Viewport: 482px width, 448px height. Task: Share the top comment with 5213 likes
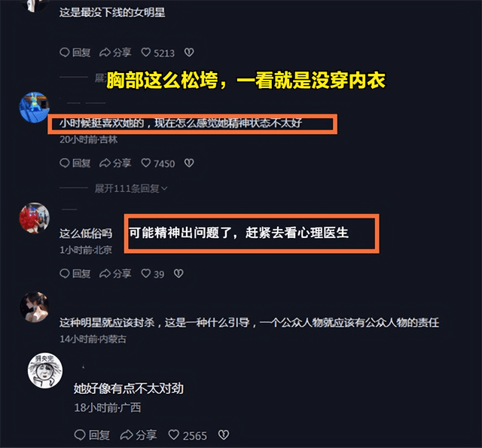pos(115,53)
